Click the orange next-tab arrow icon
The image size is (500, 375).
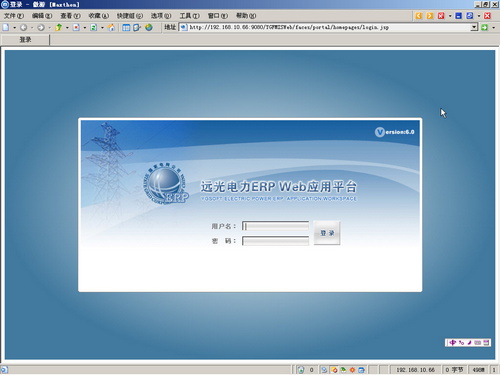[430, 16]
